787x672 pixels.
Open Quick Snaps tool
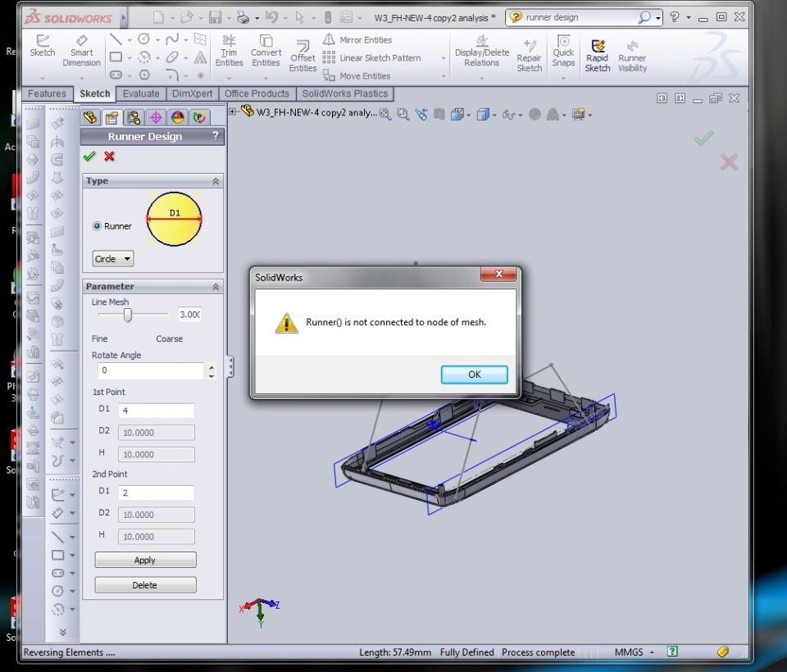click(563, 51)
